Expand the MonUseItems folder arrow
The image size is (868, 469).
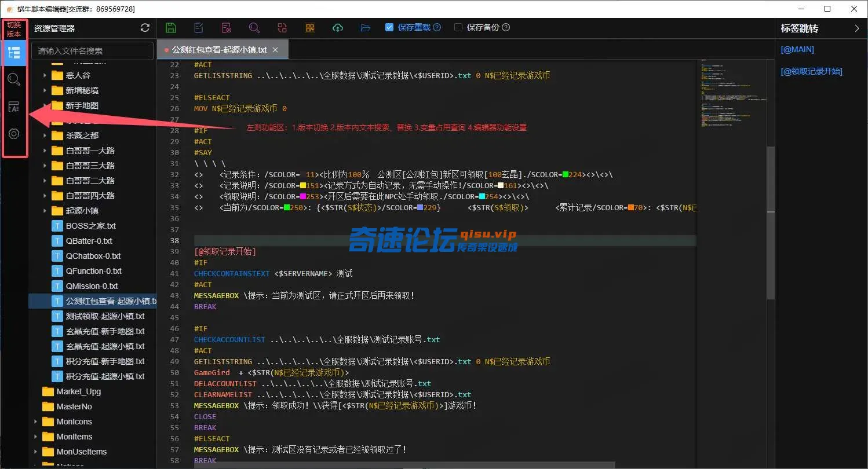[x=35, y=452]
